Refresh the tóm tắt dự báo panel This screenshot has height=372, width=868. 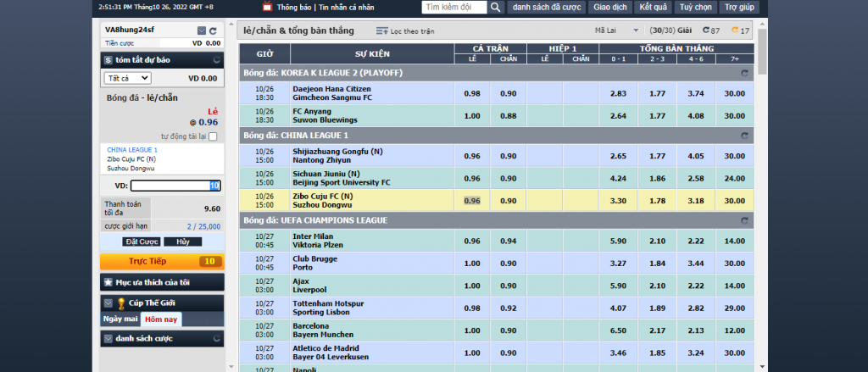pyautogui.click(x=216, y=60)
